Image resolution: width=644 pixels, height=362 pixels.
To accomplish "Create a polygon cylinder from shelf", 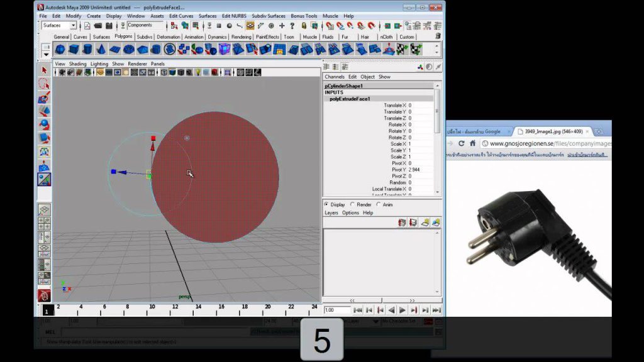I will (87, 50).
